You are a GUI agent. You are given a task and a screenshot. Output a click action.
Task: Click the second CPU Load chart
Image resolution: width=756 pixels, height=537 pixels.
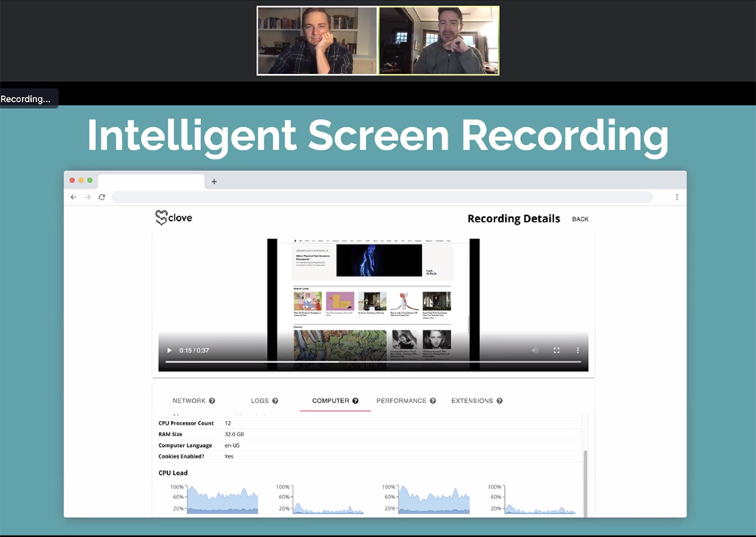tap(320, 499)
